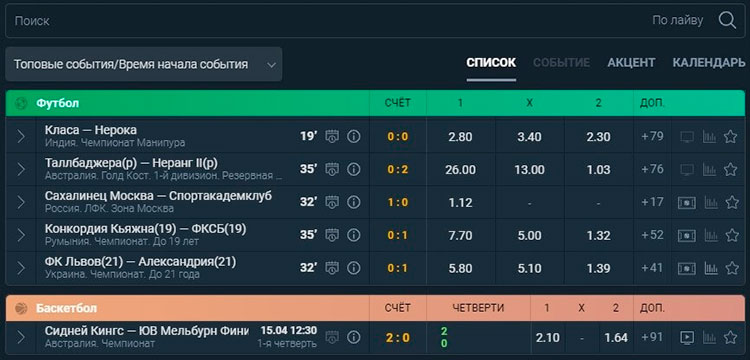This screenshot has width=750, height=360.
Task: Click TV broadcast icon for Класа — Нерока
Action: click(x=687, y=137)
